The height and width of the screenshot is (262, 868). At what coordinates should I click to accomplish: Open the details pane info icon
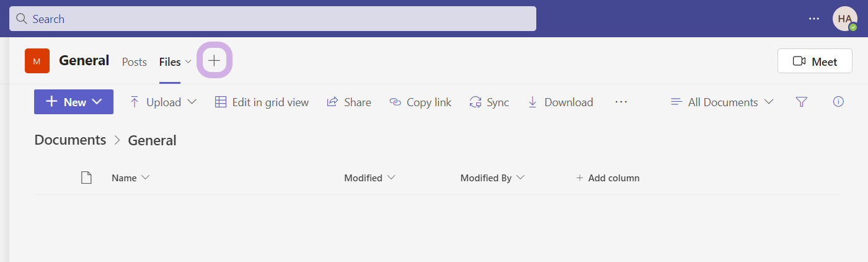coord(838,102)
